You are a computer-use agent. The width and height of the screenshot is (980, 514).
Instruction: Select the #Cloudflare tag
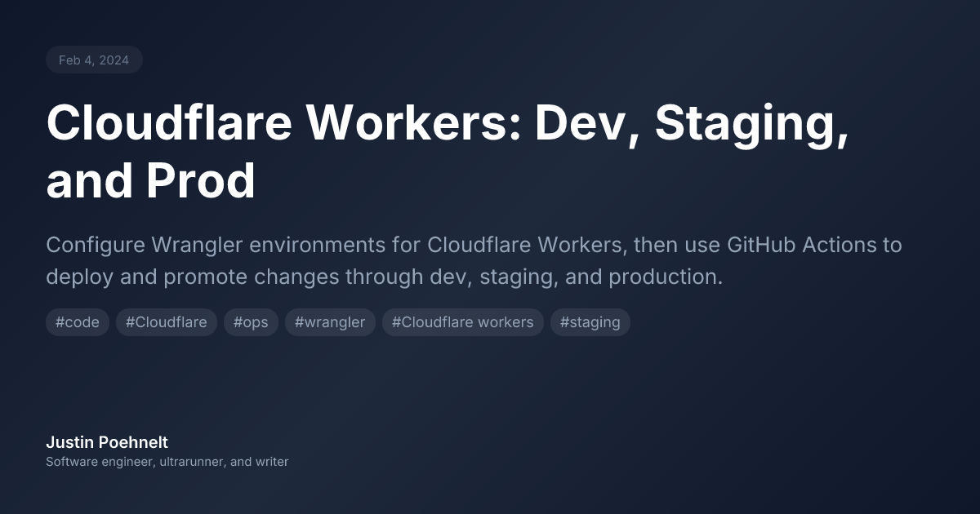(167, 322)
